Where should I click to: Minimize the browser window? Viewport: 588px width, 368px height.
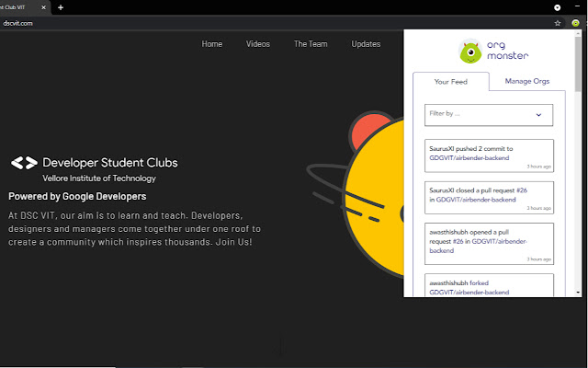pyautogui.click(x=577, y=6)
